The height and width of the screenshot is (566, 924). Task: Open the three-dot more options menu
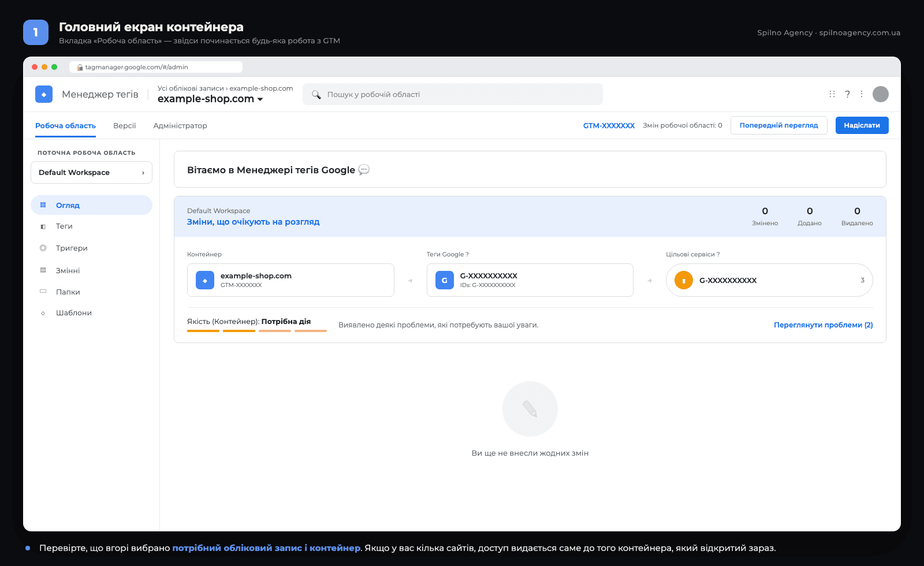(862, 94)
